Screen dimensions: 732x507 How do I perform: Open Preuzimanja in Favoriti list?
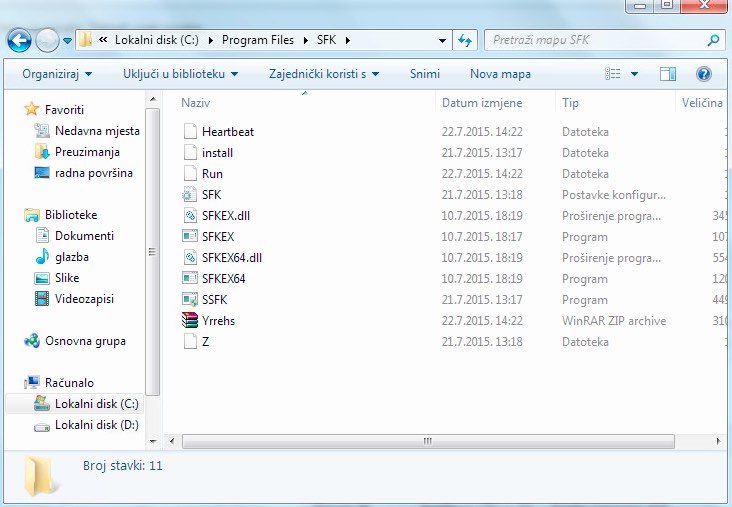coord(87,152)
